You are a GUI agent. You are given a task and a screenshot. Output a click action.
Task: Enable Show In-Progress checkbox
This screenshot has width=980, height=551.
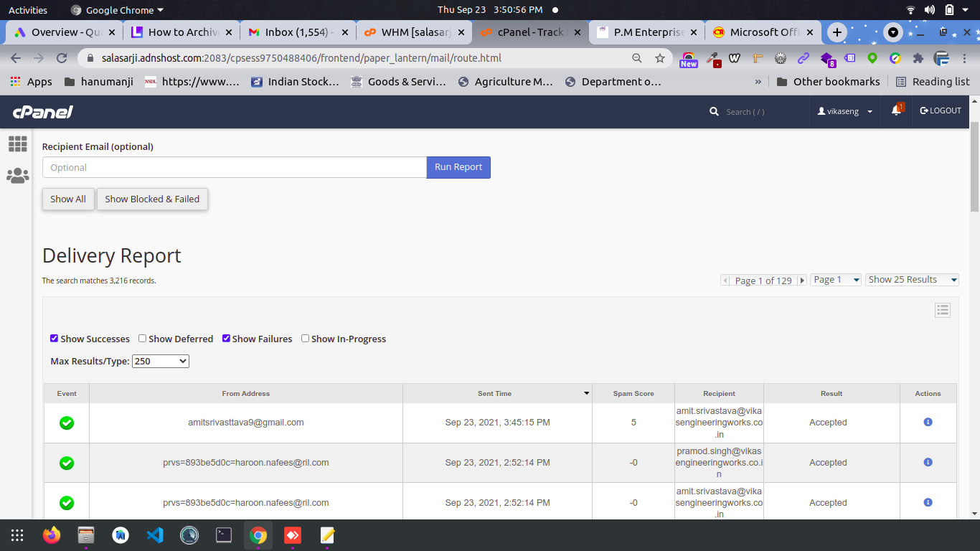click(305, 339)
